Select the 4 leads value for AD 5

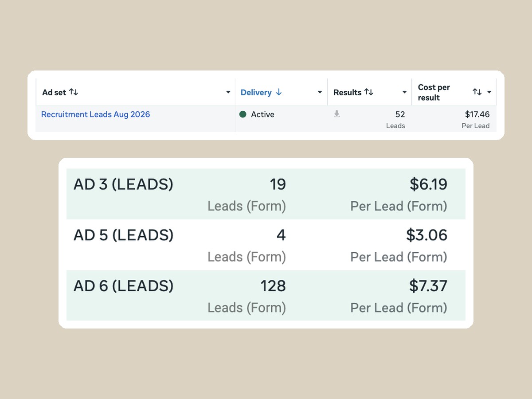(281, 235)
